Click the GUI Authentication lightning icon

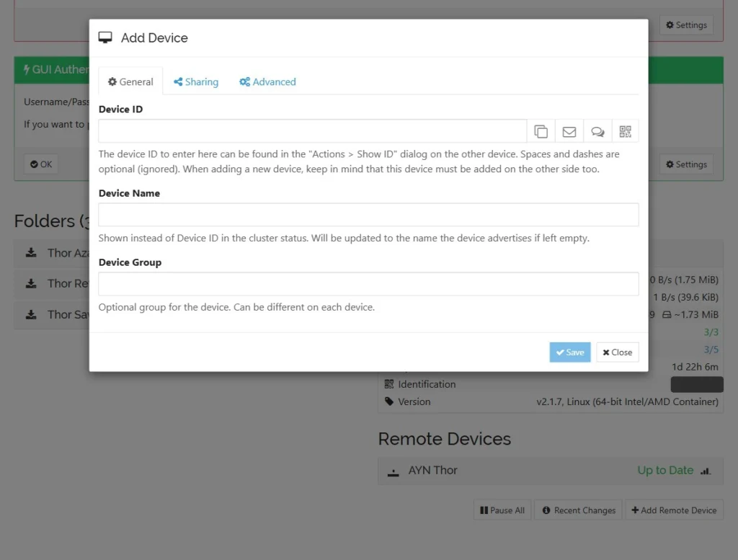coord(27,70)
